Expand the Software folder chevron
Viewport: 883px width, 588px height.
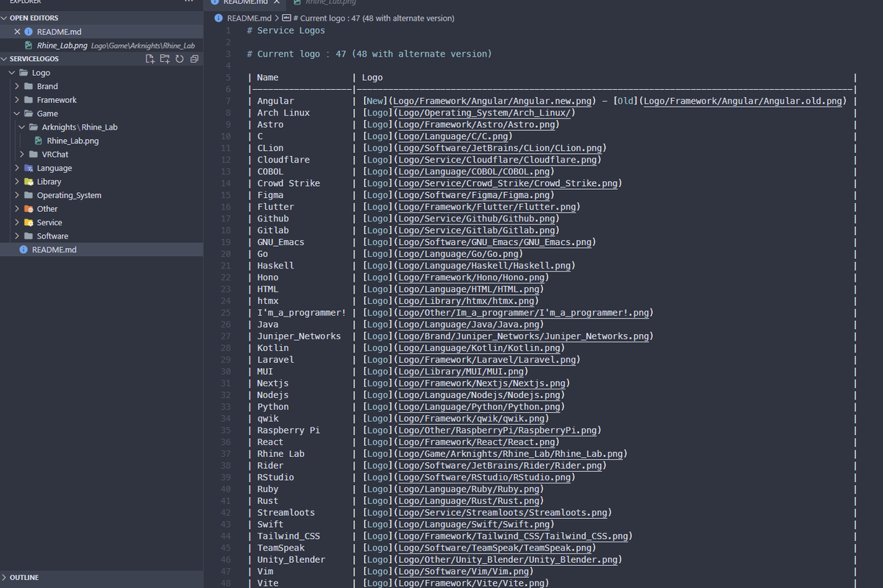(18, 235)
